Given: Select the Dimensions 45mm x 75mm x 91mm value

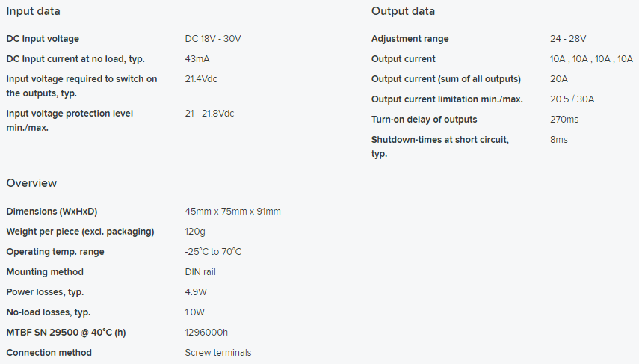Looking at the screenshot, I should 232,211.
